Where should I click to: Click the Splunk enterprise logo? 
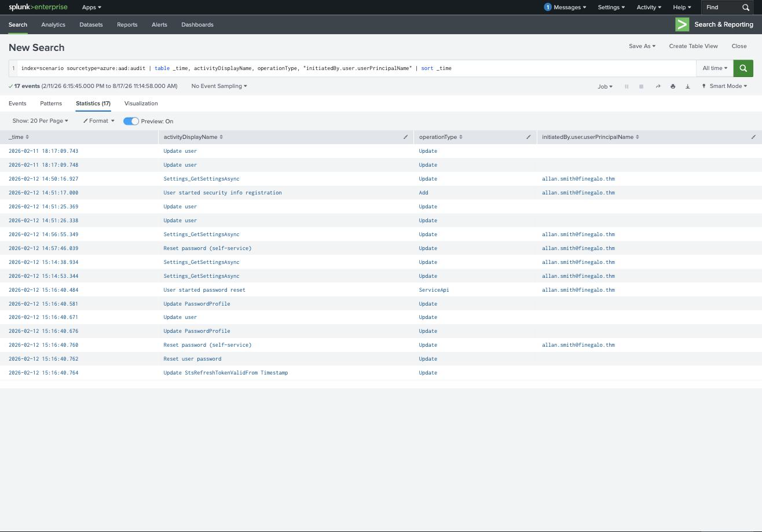click(x=38, y=7)
